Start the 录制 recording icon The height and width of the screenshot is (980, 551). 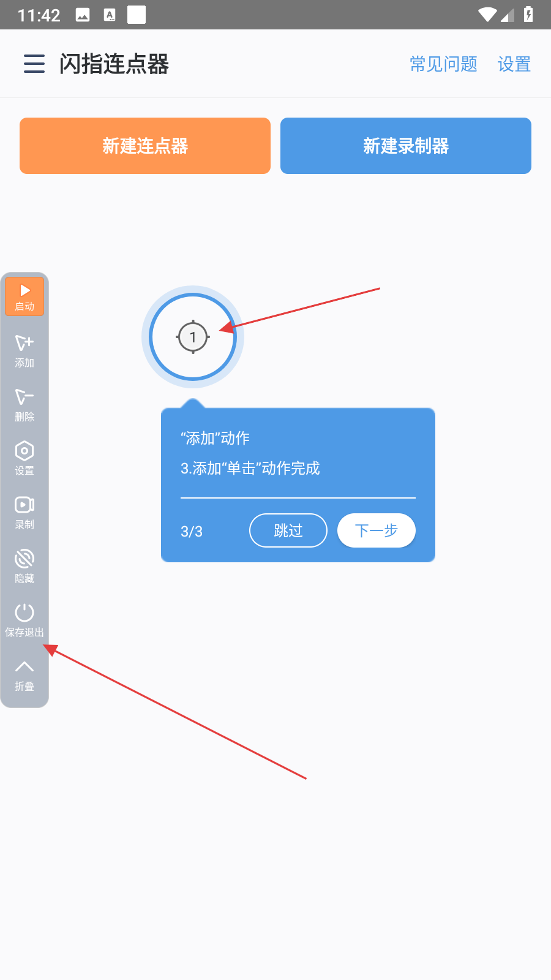pyautogui.click(x=24, y=512)
